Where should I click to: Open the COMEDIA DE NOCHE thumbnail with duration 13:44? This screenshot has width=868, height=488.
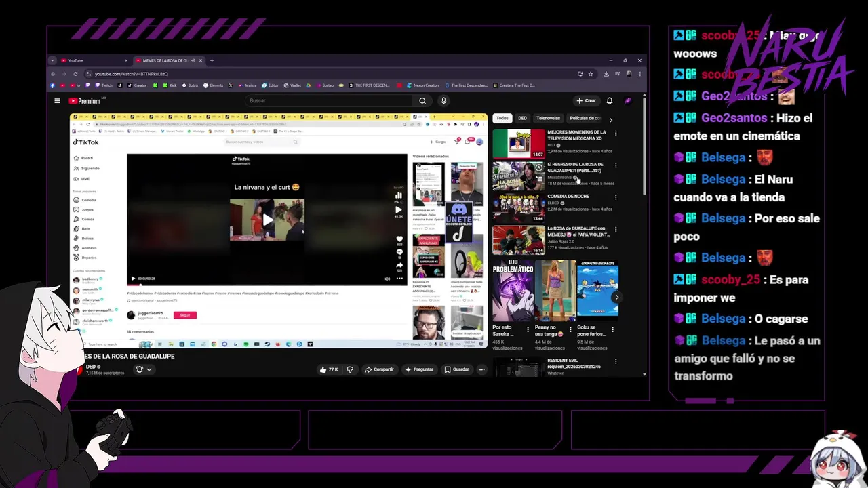pos(519,209)
